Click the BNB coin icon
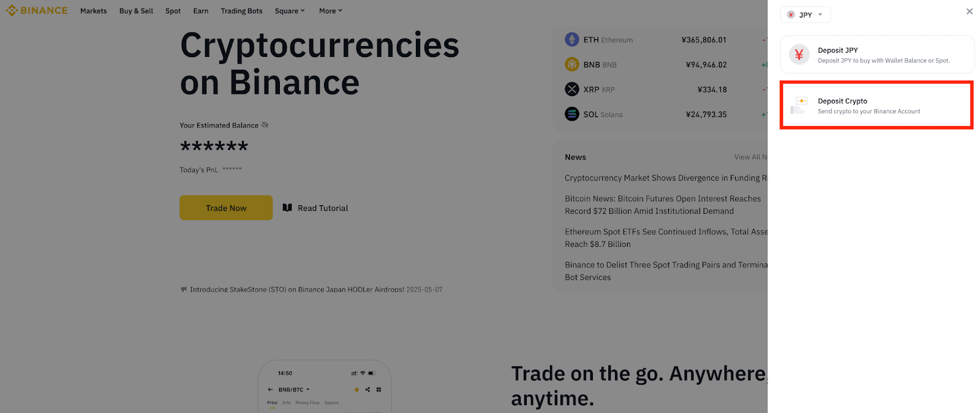 [x=572, y=64]
